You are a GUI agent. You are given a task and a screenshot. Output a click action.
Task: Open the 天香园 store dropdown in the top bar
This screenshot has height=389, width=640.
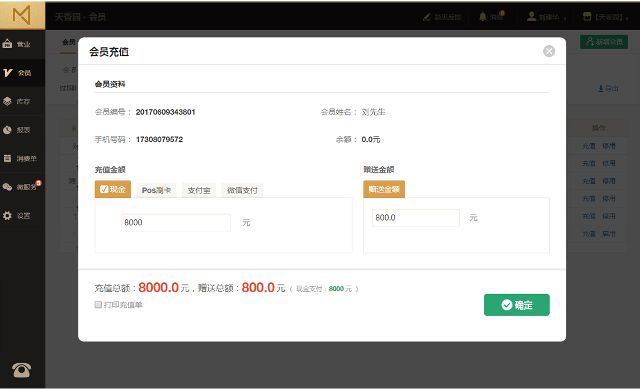tap(605, 17)
